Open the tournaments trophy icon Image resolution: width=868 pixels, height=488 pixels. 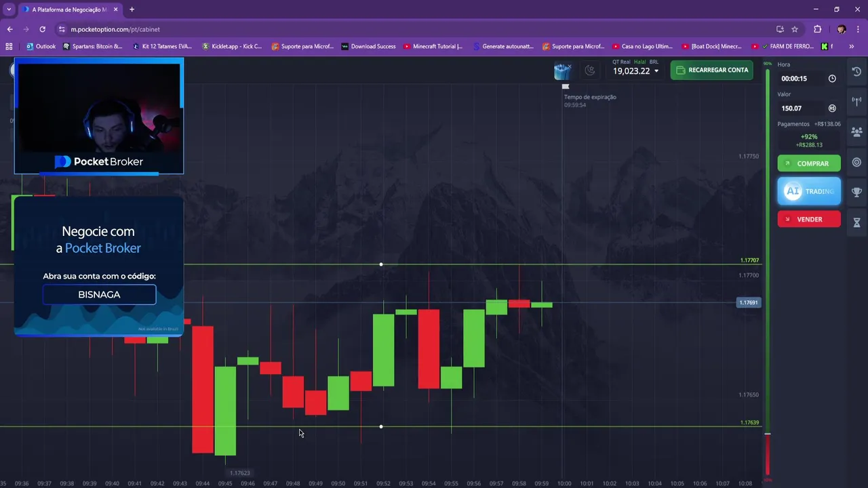856,192
